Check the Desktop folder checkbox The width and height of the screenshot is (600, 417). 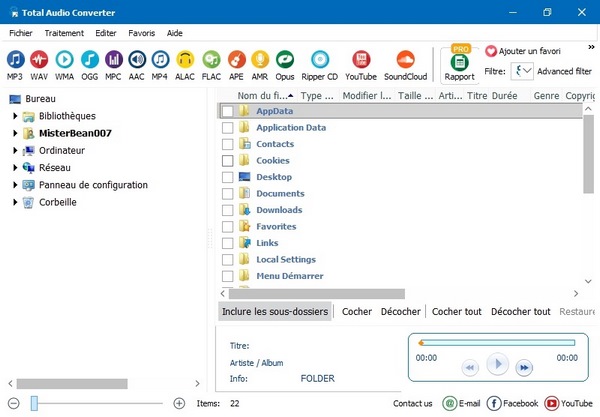(x=228, y=177)
